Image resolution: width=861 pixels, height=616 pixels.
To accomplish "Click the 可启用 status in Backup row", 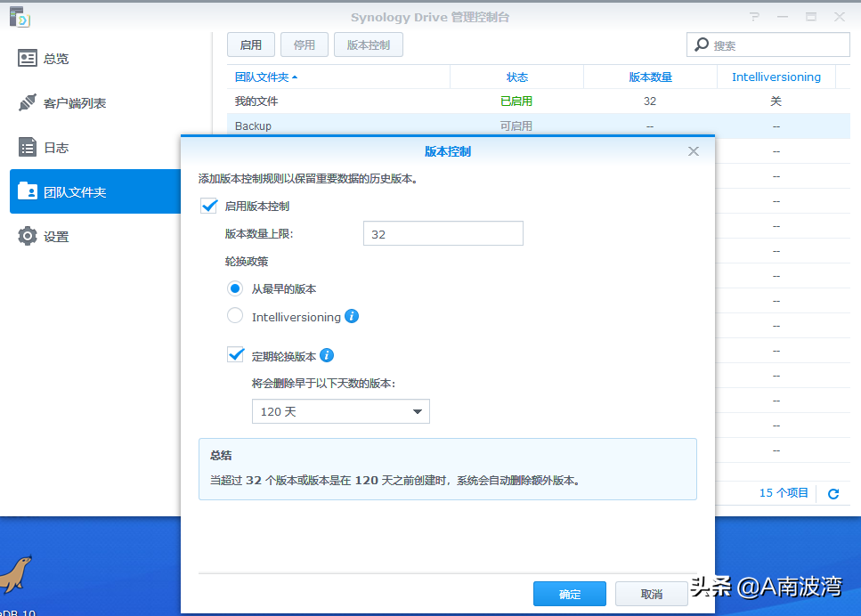I will point(516,126).
